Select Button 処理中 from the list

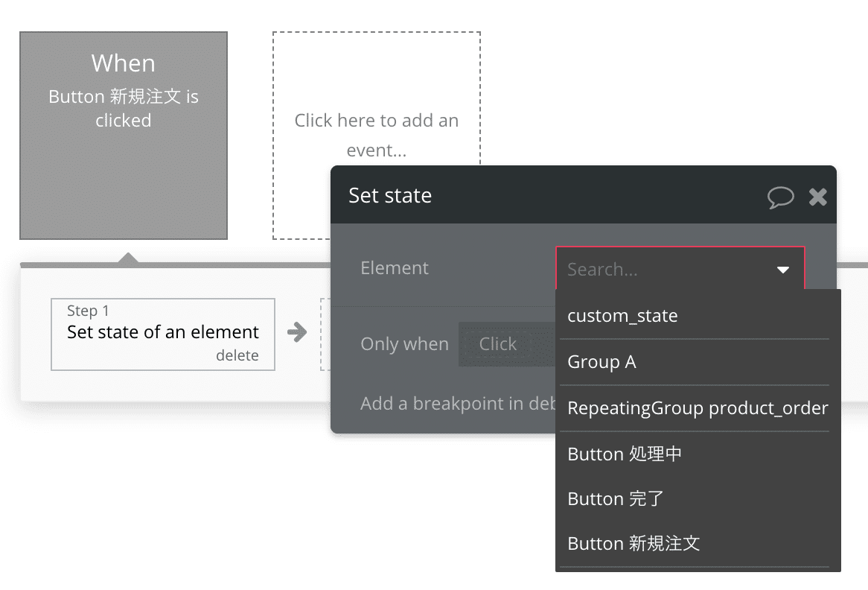(x=625, y=454)
